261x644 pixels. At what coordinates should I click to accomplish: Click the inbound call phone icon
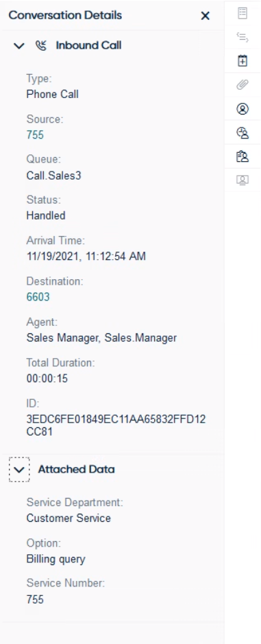[42, 45]
